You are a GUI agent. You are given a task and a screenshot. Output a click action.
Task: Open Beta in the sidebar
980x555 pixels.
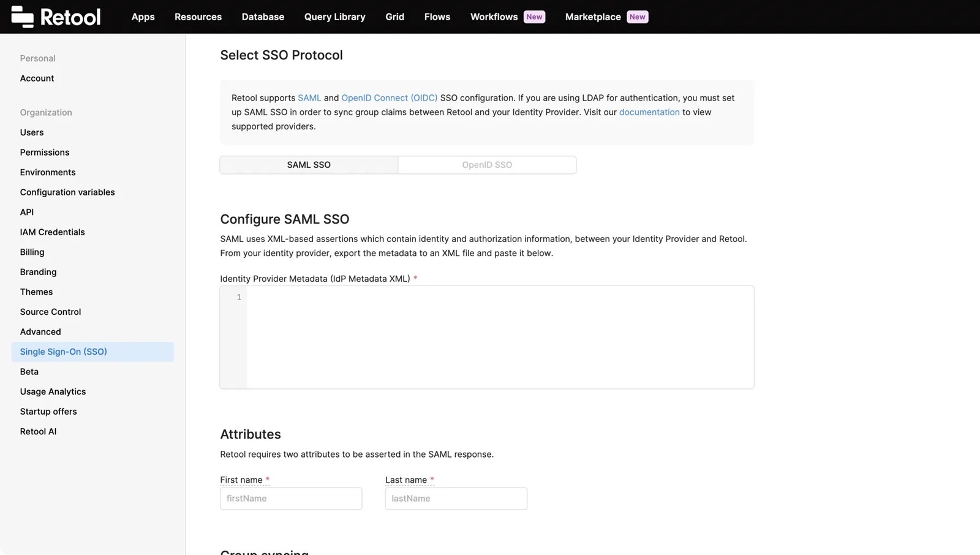coord(29,372)
